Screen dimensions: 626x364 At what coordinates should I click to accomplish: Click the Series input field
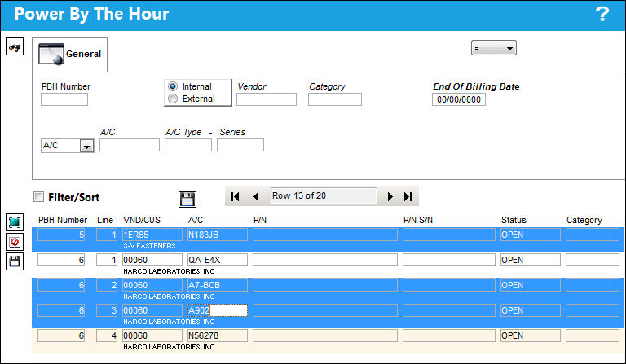(x=240, y=145)
